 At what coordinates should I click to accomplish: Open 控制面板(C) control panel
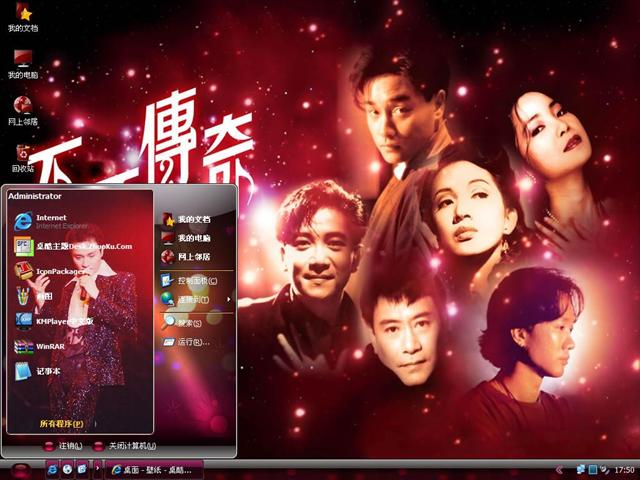click(189, 280)
